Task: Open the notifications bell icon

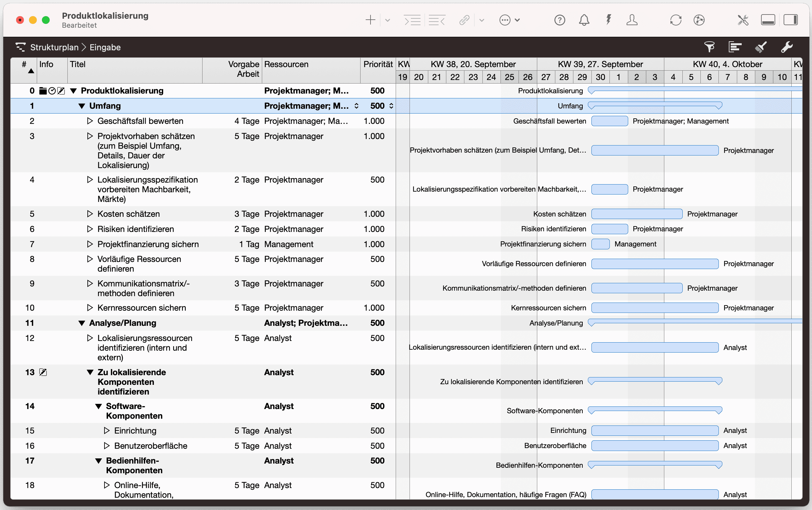Action: pyautogui.click(x=584, y=20)
